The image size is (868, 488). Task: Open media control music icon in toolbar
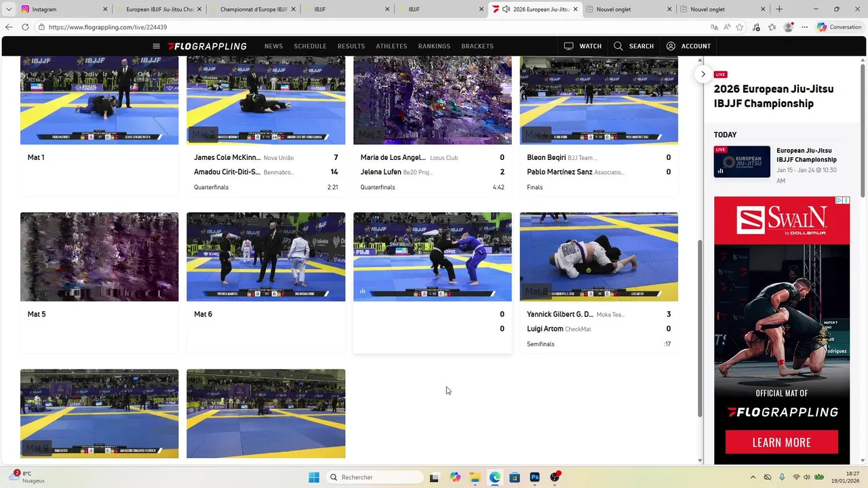pyautogui.click(x=756, y=27)
